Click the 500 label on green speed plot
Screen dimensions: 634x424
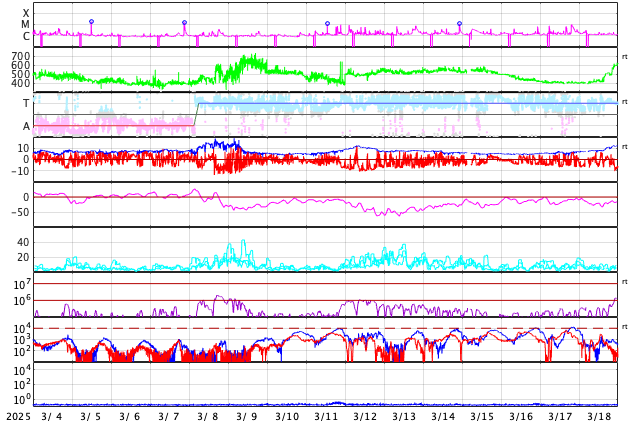click(x=21, y=74)
